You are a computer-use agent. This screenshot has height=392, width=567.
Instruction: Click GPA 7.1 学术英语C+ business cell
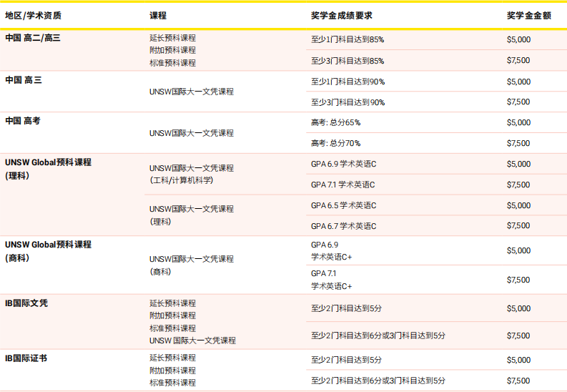coord(332,280)
